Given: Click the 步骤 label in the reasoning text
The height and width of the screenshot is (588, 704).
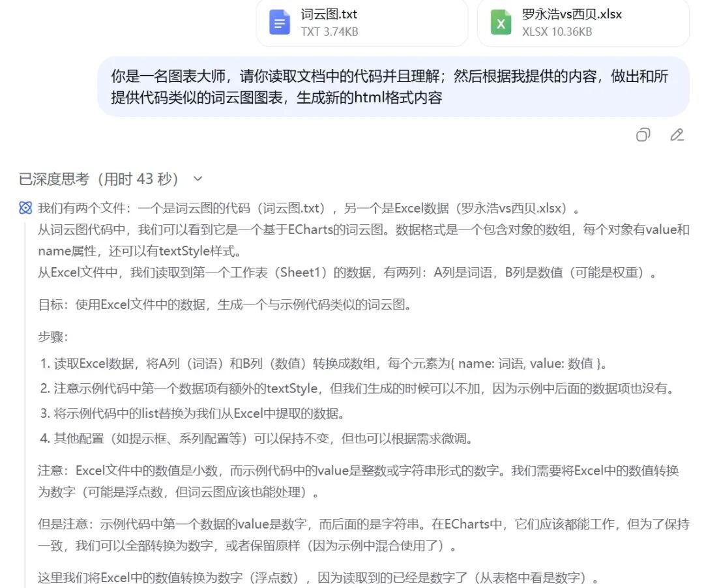Looking at the screenshot, I should [50, 337].
